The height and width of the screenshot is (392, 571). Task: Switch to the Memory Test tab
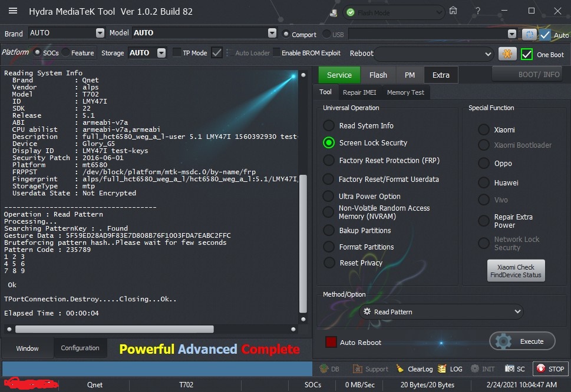(x=405, y=92)
